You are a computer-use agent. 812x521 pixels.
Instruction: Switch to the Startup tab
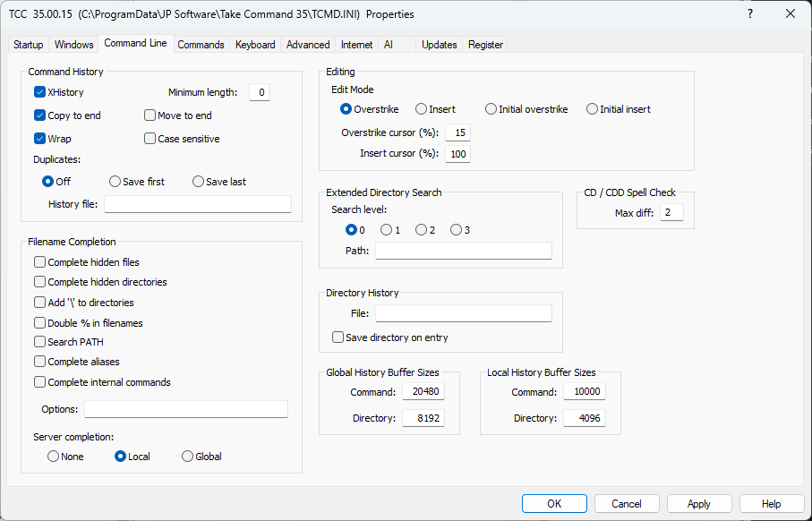[x=29, y=45]
